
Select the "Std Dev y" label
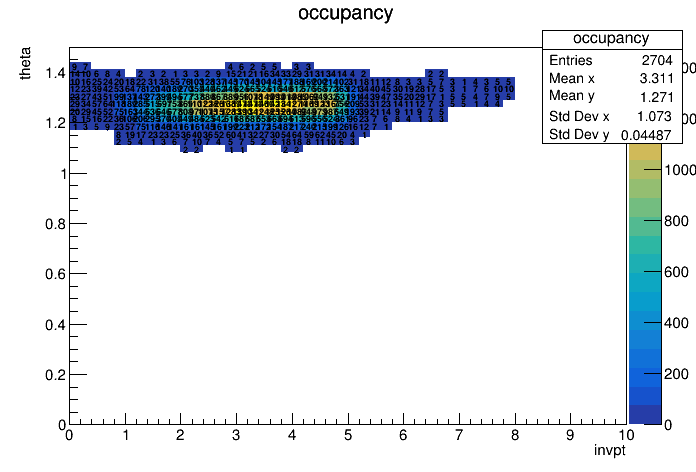[579, 134]
